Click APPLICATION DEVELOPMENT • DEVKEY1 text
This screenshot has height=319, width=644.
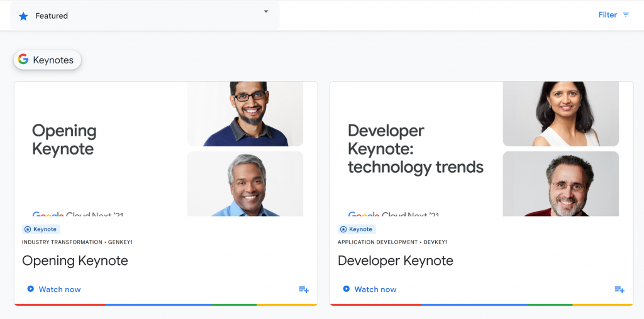click(392, 242)
